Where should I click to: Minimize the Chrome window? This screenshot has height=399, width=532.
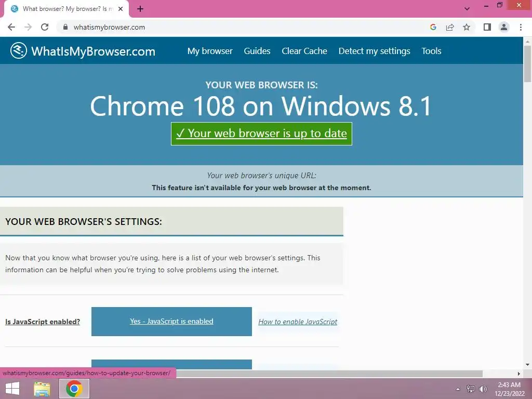pos(486,5)
